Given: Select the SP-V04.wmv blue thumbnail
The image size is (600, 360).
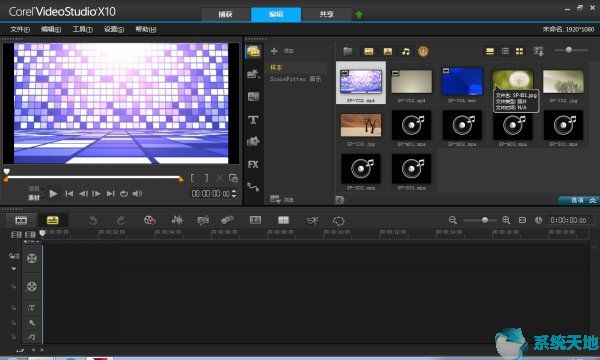Looking at the screenshot, I should 462,81.
